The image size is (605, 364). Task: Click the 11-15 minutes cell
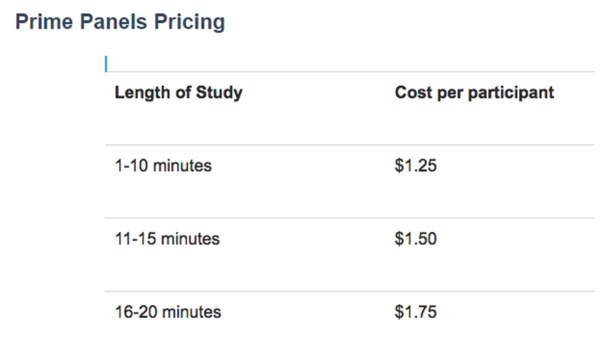click(167, 239)
